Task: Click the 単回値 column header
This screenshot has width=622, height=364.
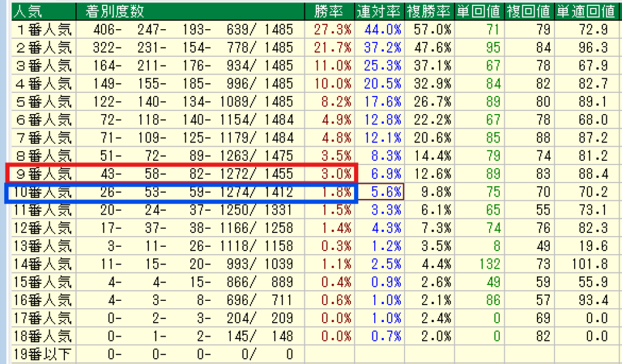Action: [x=479, y=11]
